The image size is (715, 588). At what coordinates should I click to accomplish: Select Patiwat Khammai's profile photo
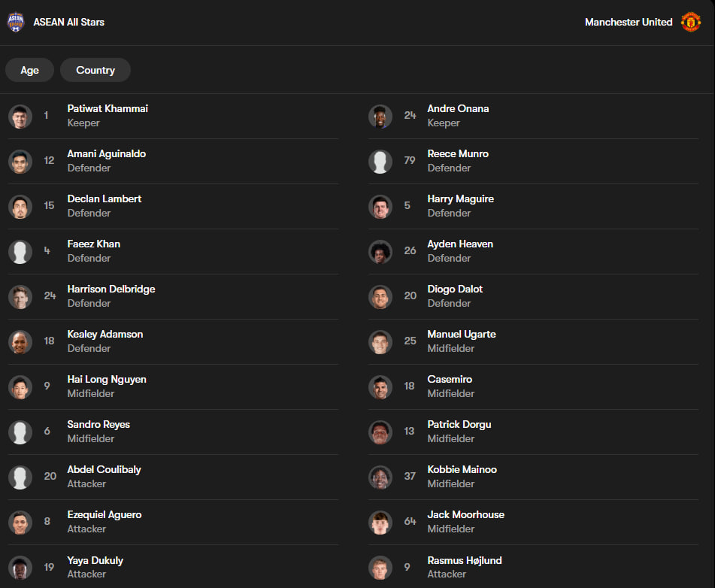(20, 117)
